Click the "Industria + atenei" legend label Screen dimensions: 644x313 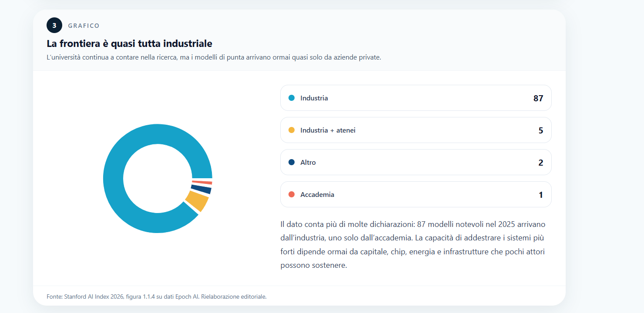(328, 130)
